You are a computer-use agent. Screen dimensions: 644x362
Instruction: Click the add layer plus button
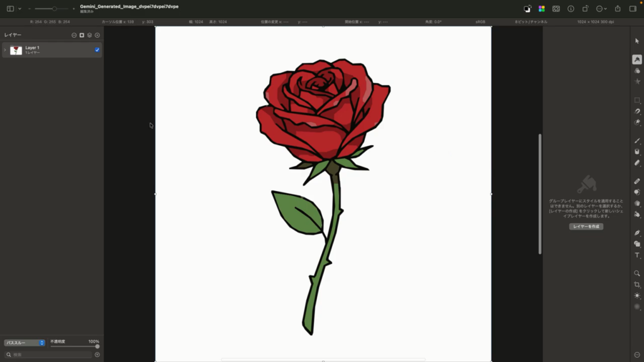pos(97,35)
